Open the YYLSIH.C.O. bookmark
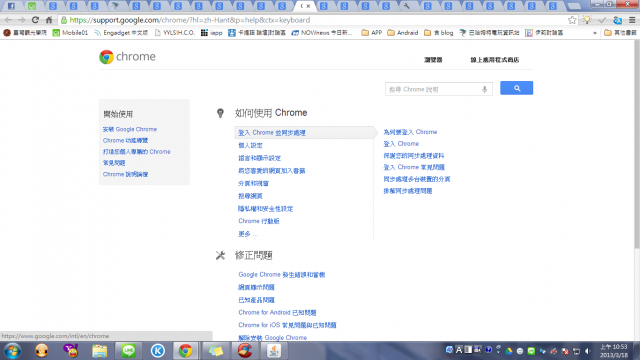Screen dimensions: 640x360 pyautogui.click(x=175, y=33)
